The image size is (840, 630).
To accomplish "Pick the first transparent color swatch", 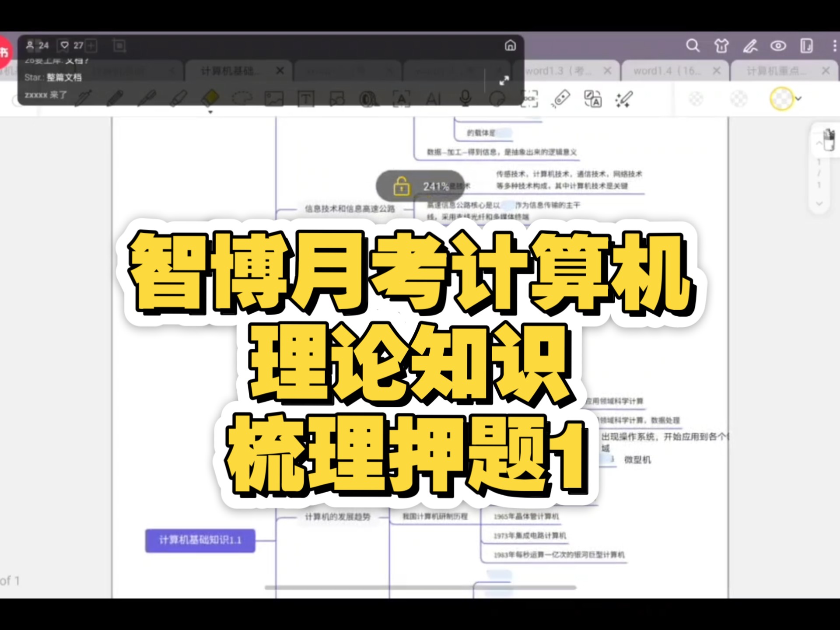I will pos(696,99).
